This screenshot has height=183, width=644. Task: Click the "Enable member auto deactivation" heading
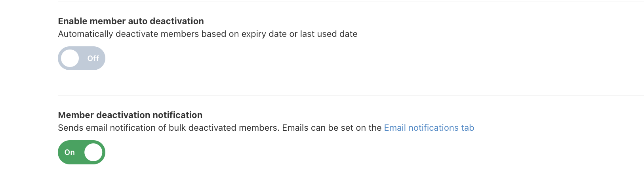[x=131, y=21]
